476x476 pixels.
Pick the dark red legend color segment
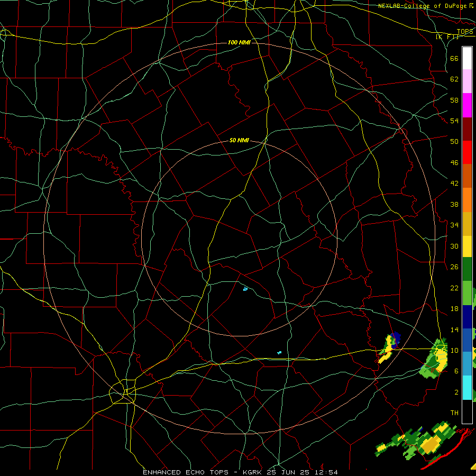(467, 129)
